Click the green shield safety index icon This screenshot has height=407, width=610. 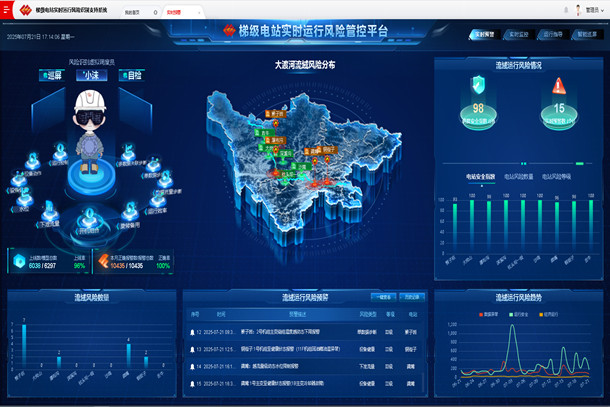coord(478,88)
